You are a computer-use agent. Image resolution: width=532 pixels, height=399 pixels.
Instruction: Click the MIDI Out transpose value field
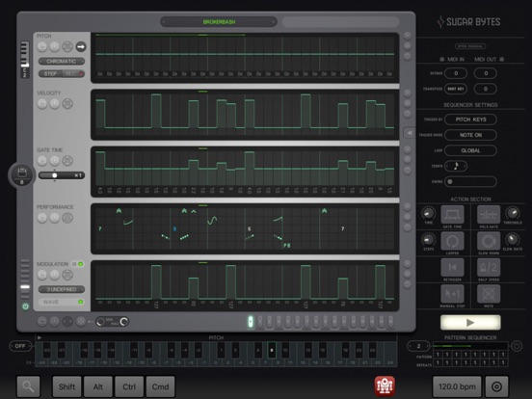(486, 89)
